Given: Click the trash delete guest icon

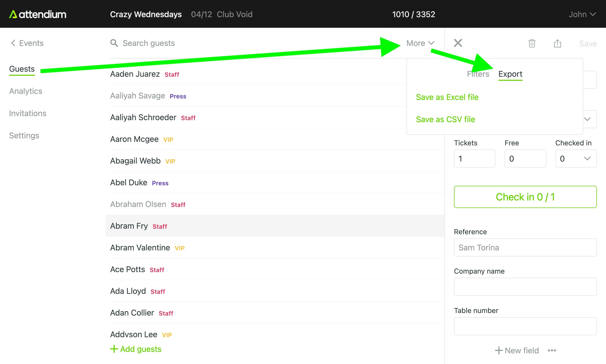Looking at the screenshot, I should click(532, 43).
